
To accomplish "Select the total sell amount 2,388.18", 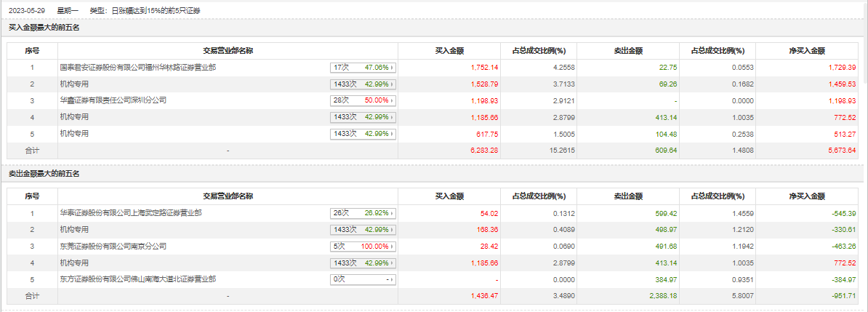I will [643, 296].
